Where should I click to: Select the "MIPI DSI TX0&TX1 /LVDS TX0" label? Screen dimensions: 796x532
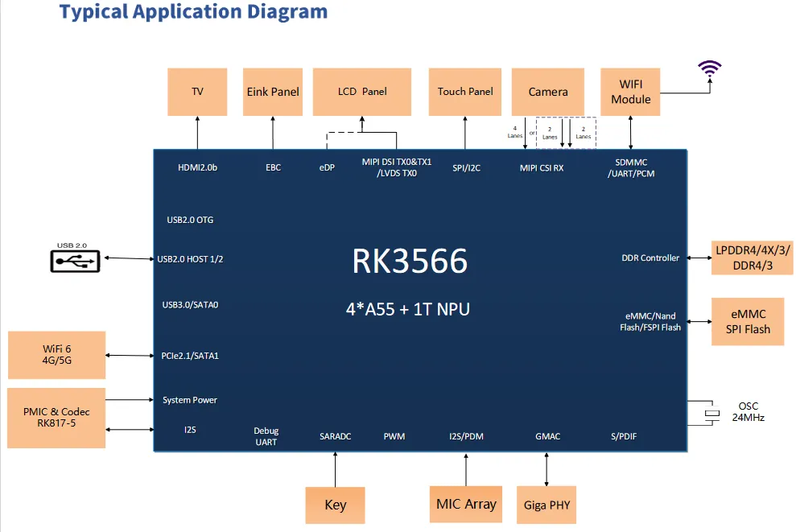coord(397,167)
